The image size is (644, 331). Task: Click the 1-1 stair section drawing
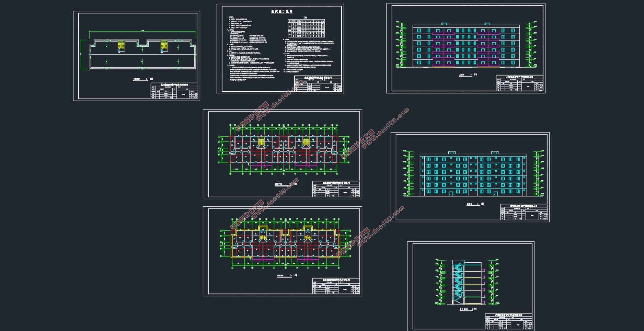pyautogui.click(x=467, y=283)
